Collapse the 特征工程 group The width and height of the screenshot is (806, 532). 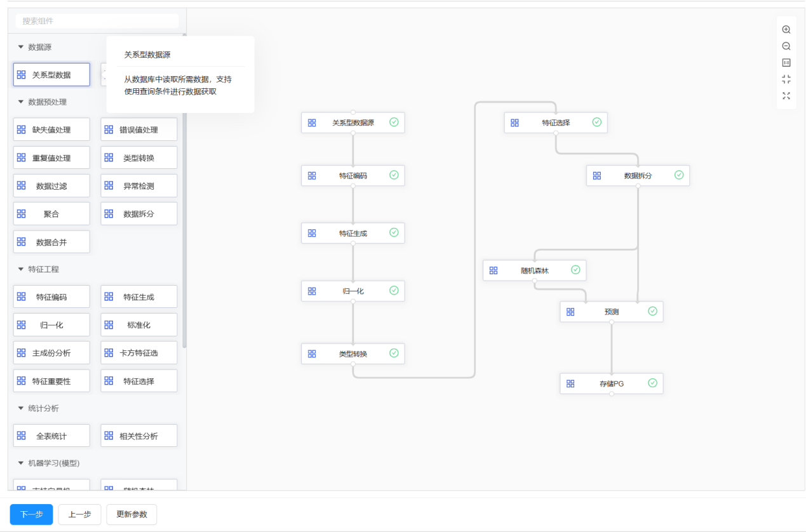pyautogui.click(x=21, y=269)
